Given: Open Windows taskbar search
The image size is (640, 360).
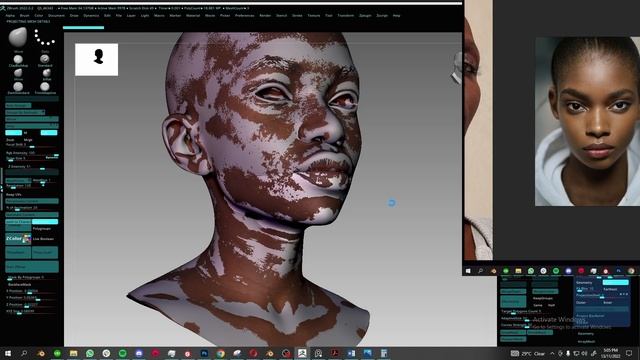Looking at the screenshot, I should 24,353.
